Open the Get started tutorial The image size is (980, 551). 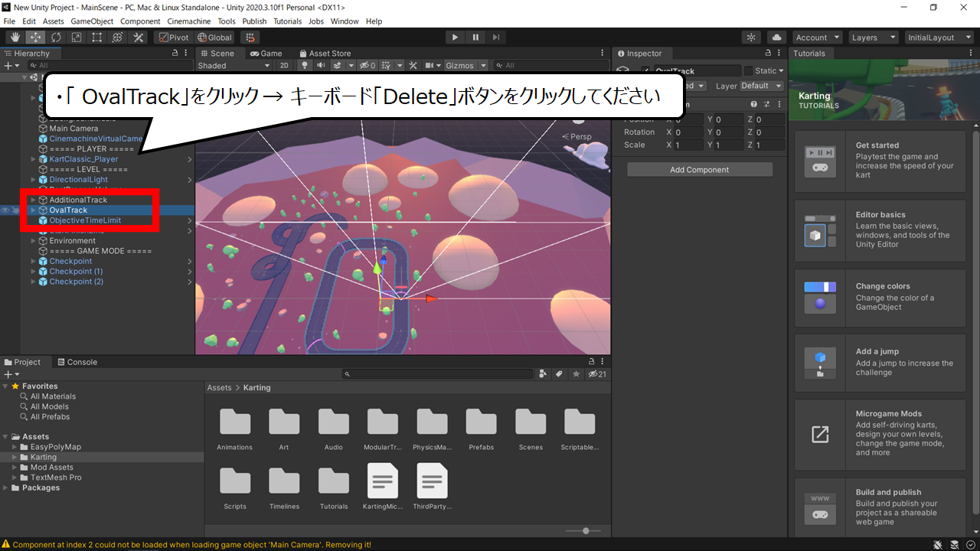(880, 161)
